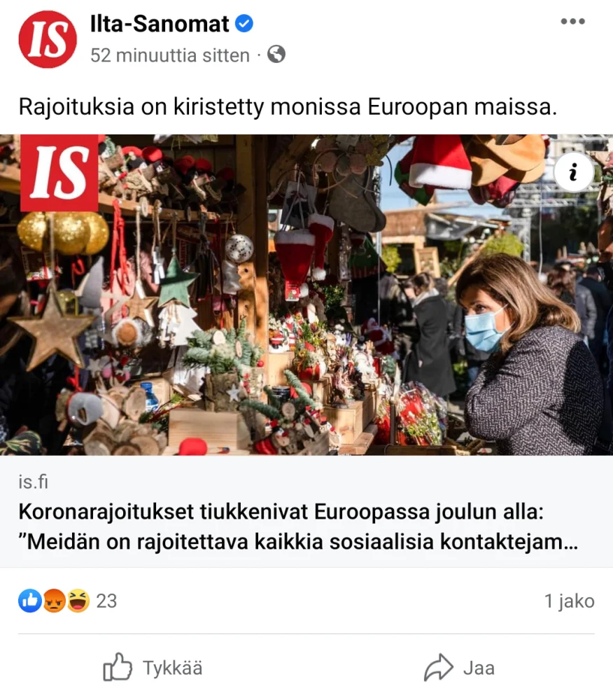The height and width of the screenshot is (700, 613).
Task: Click the thumbs-up icon beside Tykkää
Action: pyautogui.click(x=118, y=667)
